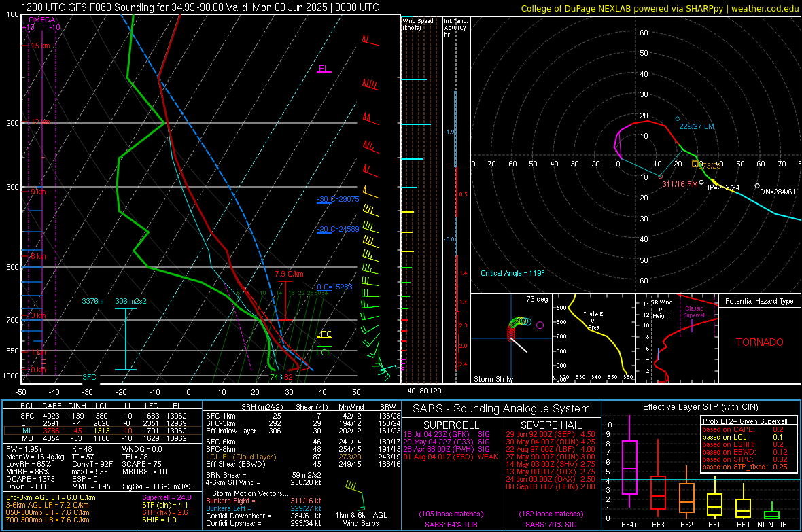
Task: Select the EFF parcel row
Action: [103, 423]
